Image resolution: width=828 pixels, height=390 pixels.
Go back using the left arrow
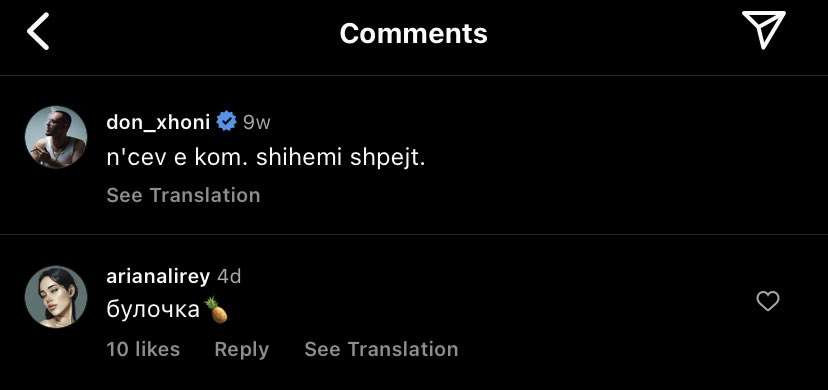pyautogui.click(x=38, y=32)
